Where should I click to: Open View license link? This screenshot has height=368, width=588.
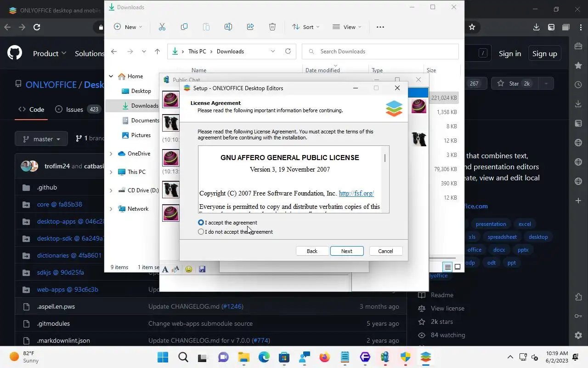click(447, 309)
